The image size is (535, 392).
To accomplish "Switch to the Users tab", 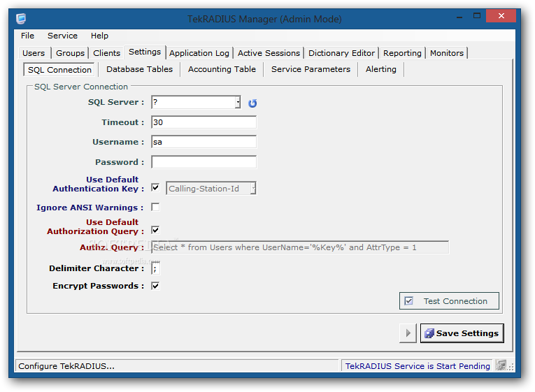I will point(34,53).
